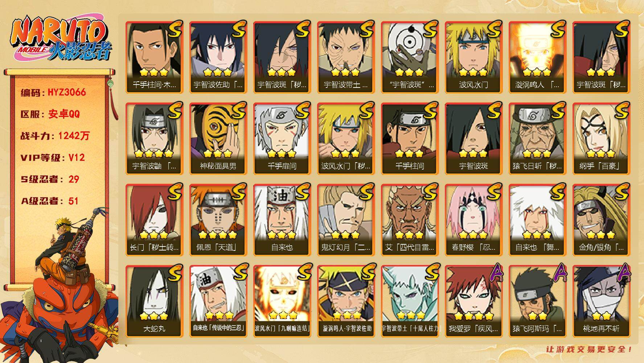Select the 金角/银角 character card
The height and width of the screenshot is (363, 644).
click(x=601, y=220)
